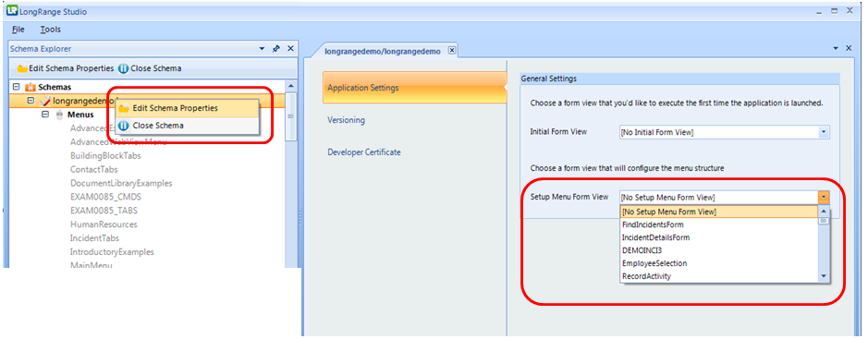
Task: Pick the [No Setup Menu Form View] list option
Action: click(718, 212)
